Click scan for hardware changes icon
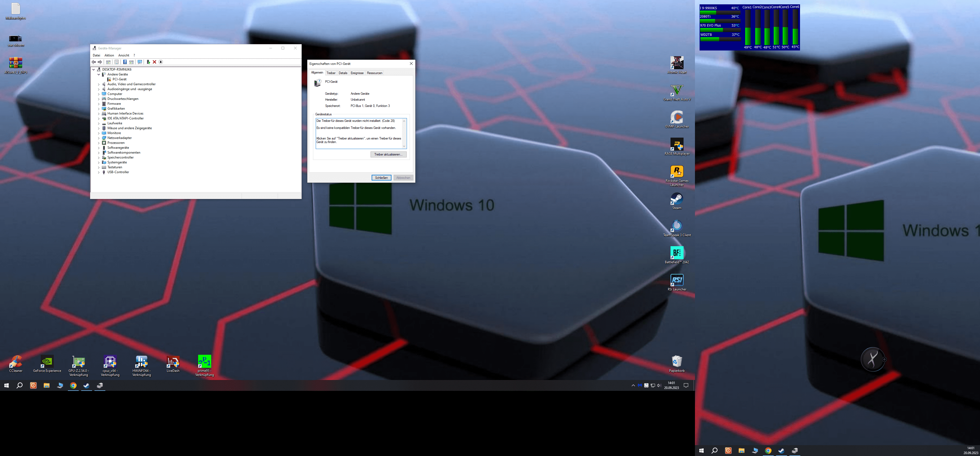 140,62
